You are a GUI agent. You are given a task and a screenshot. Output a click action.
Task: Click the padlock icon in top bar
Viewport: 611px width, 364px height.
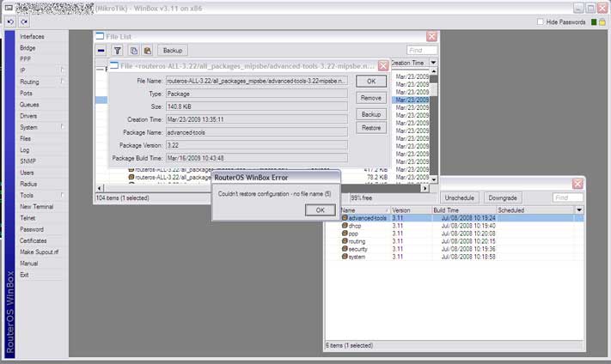point(602,22)
